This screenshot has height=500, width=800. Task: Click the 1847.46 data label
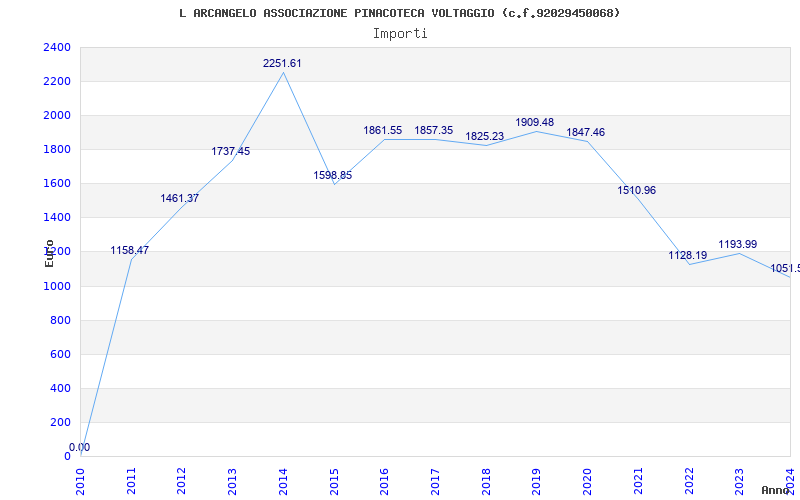[x=586, y=133]
